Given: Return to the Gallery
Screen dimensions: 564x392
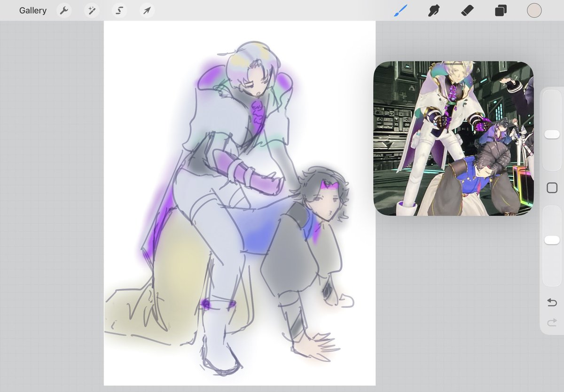Looking at the screenshot, I should (33, 10).
